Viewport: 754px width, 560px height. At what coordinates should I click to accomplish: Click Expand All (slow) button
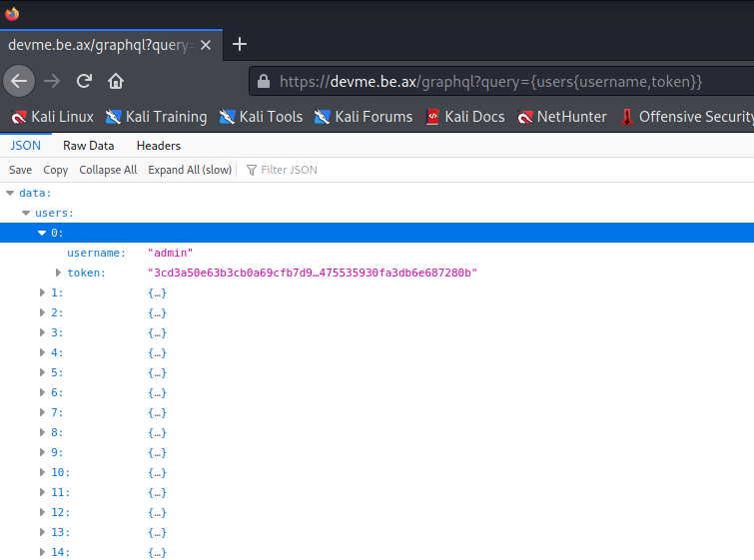click(190, 170)
